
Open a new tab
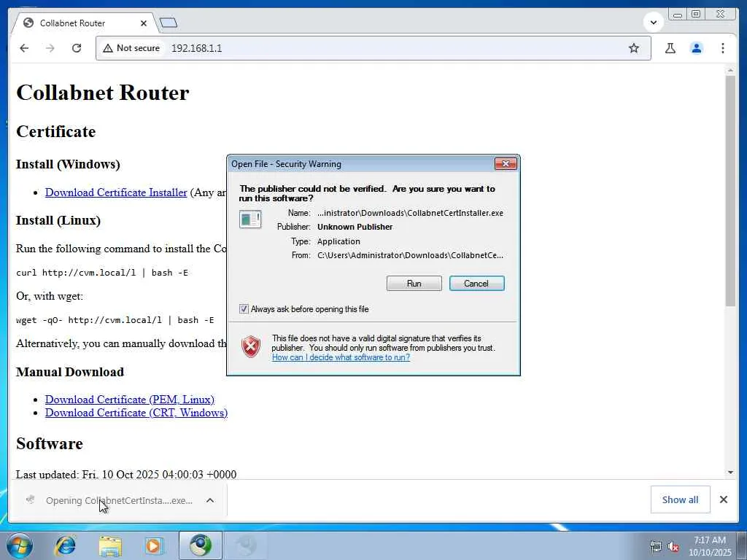(x=169, y=23)
